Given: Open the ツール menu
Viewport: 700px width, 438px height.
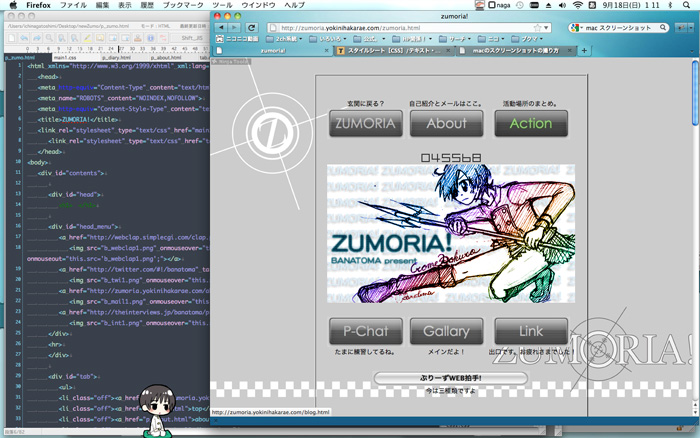Looking at the screenshot, I should coord(222,5).
